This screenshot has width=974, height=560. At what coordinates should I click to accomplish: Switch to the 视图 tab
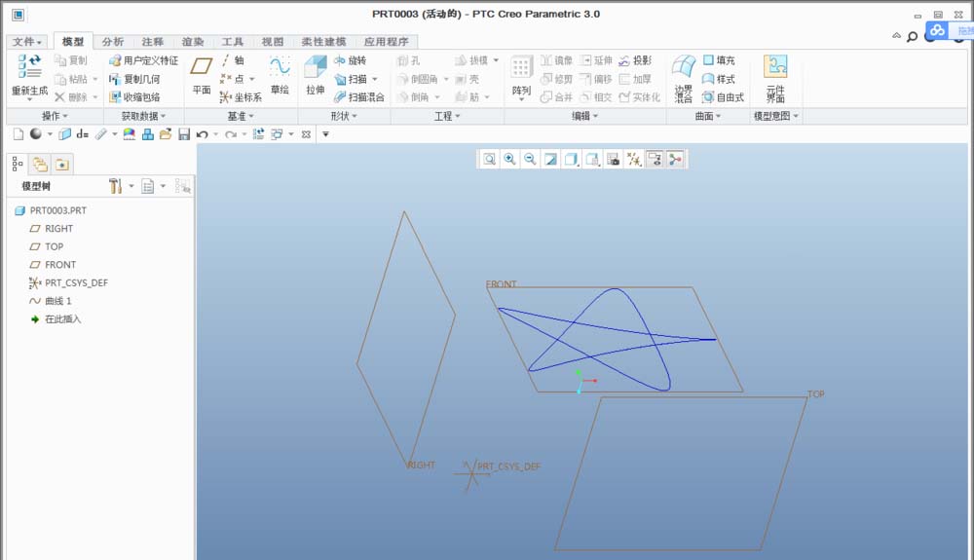(272, 42)
